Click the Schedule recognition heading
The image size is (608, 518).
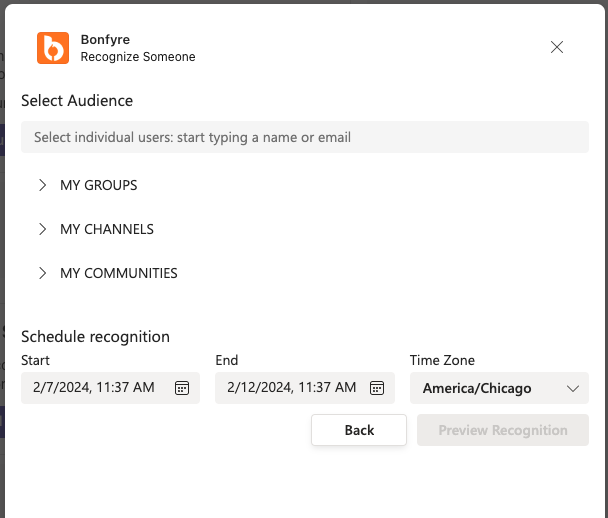[95, 337]
